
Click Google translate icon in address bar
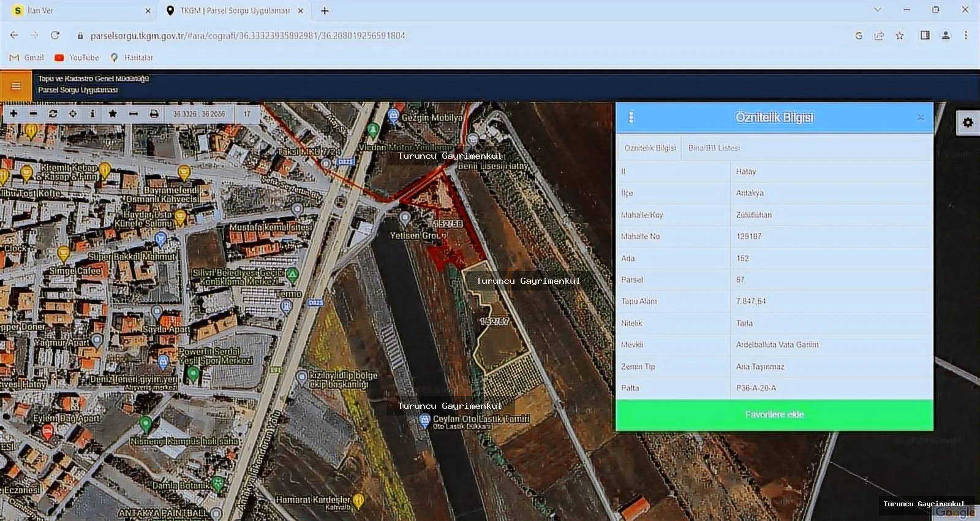859,36
